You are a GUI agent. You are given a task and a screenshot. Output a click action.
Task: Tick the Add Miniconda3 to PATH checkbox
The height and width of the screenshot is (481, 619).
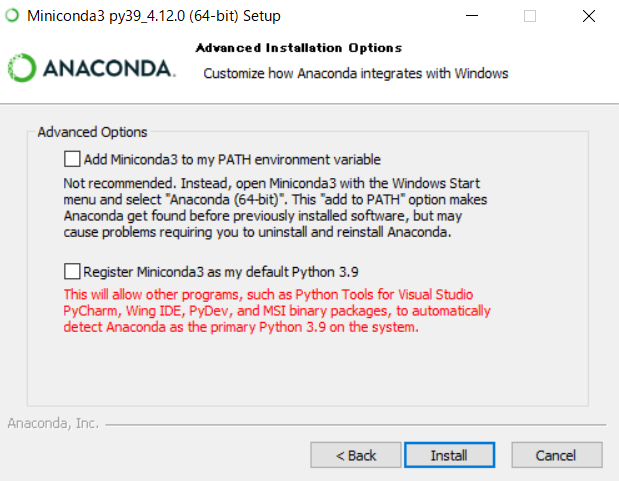point(71,159)
